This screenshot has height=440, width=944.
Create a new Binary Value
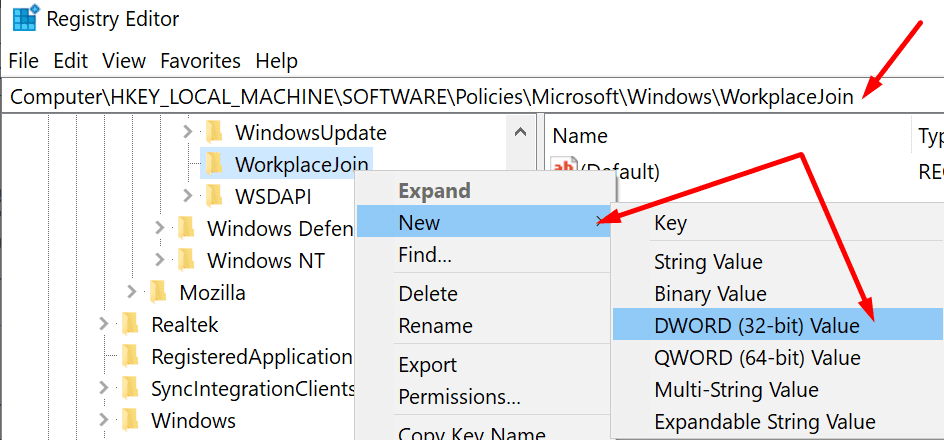coord(777,294)
